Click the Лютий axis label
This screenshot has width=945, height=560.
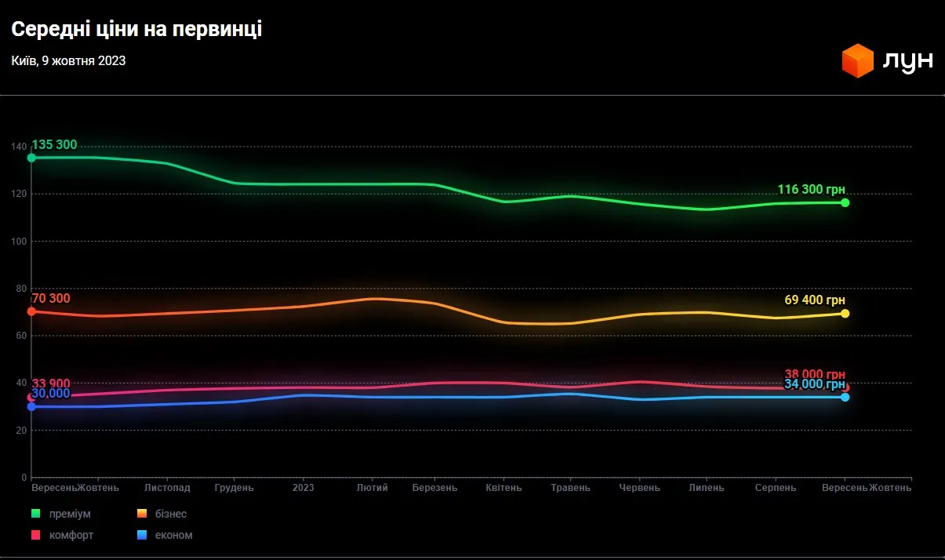point(372,488)
